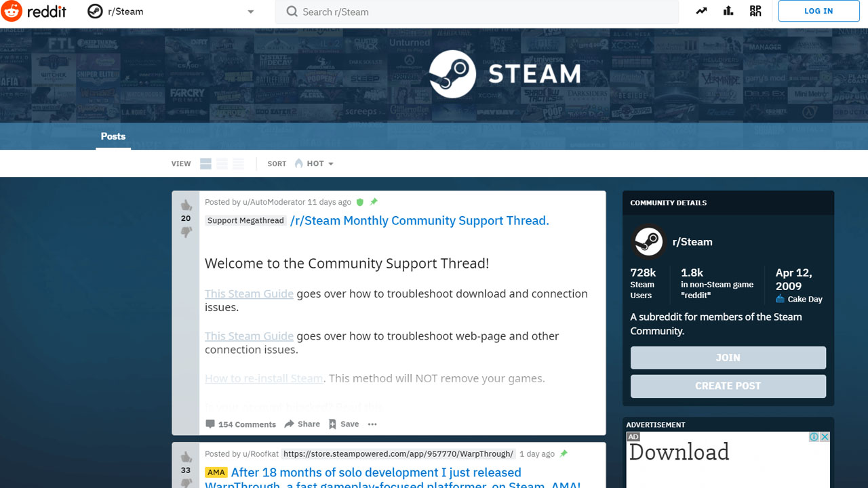Open the 154 Comments link
This screenshot has width=868, height=488.
pyautogui.click(x=241, y=424)
